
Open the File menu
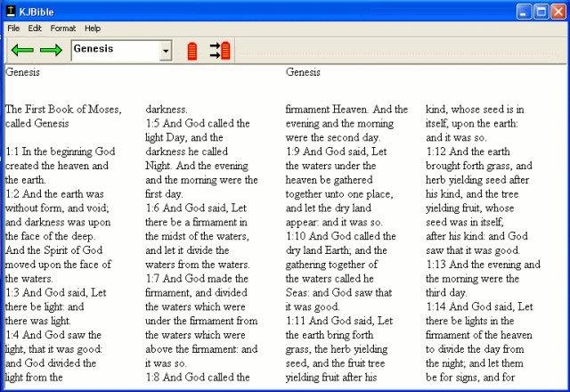coord(13,29)
